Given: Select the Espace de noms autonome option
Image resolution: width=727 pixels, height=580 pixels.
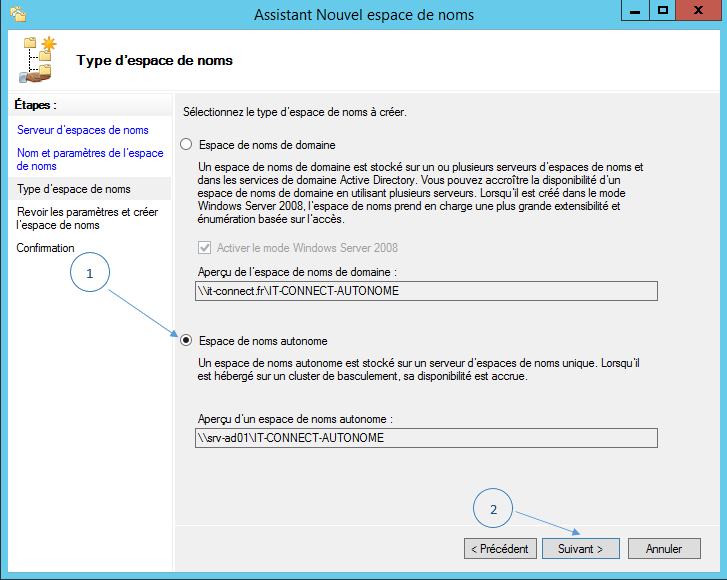Looking at the screenshot, I should [186, 340].
